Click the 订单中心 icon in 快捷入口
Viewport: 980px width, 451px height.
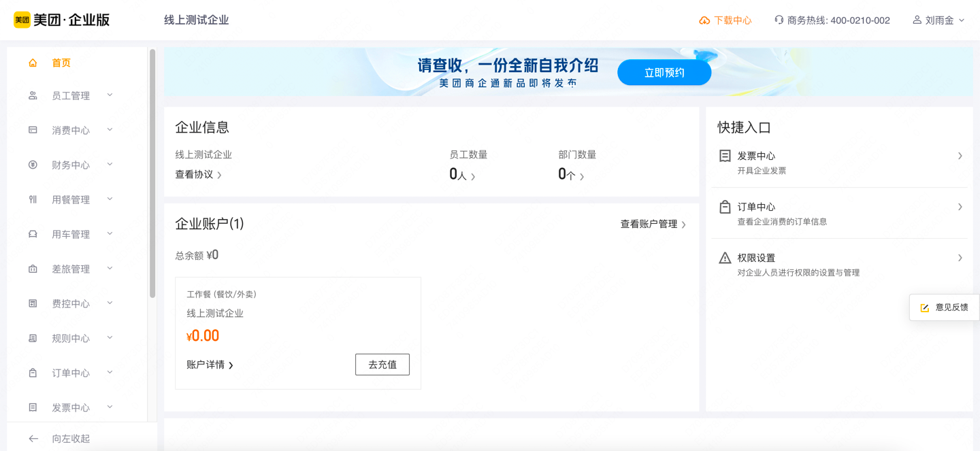(725, 207)
